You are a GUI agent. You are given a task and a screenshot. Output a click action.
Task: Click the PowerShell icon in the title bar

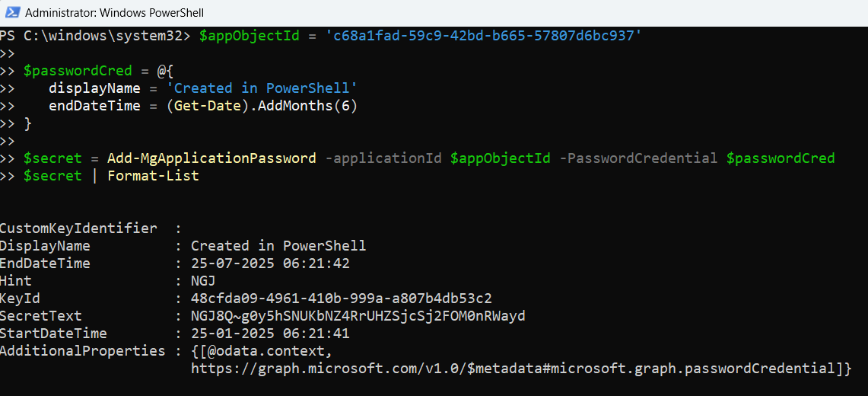[x=11, y=13]
